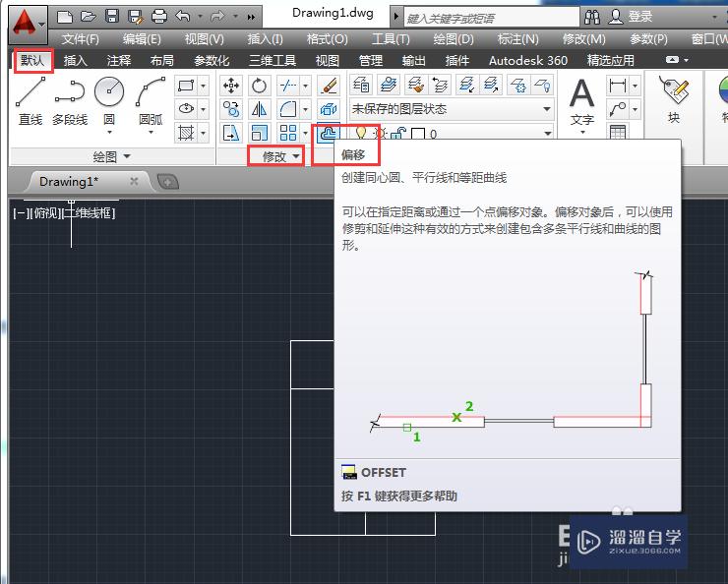Screen dimensions: 728x584
Task: Select the Offset (偏移) tool
Action: point(329,134)
